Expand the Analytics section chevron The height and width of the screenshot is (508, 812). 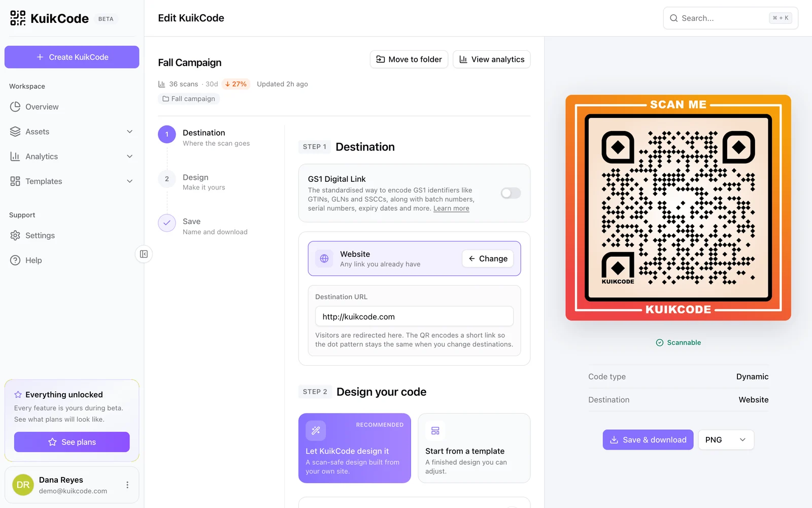pos(130,156)
